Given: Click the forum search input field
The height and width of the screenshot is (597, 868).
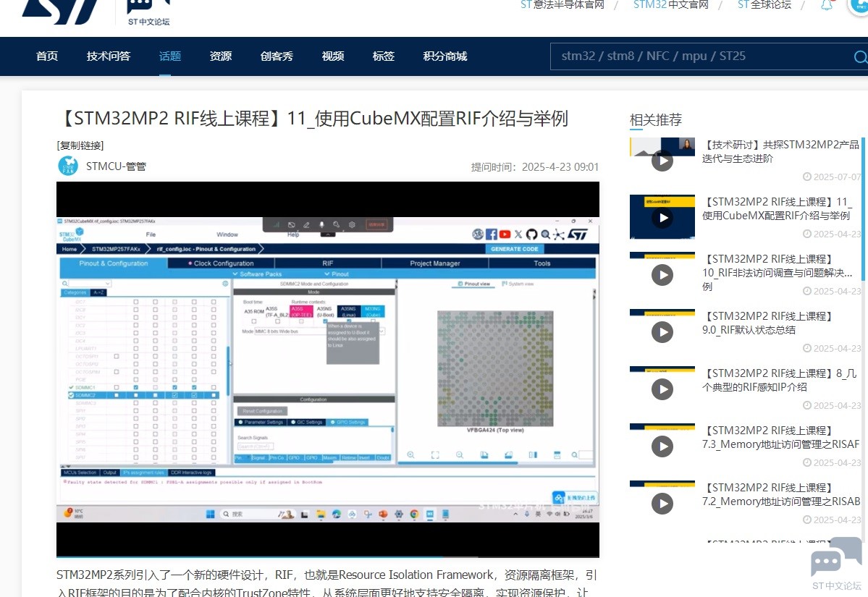Looking at the screenshot, I should (x=703, y=56).
